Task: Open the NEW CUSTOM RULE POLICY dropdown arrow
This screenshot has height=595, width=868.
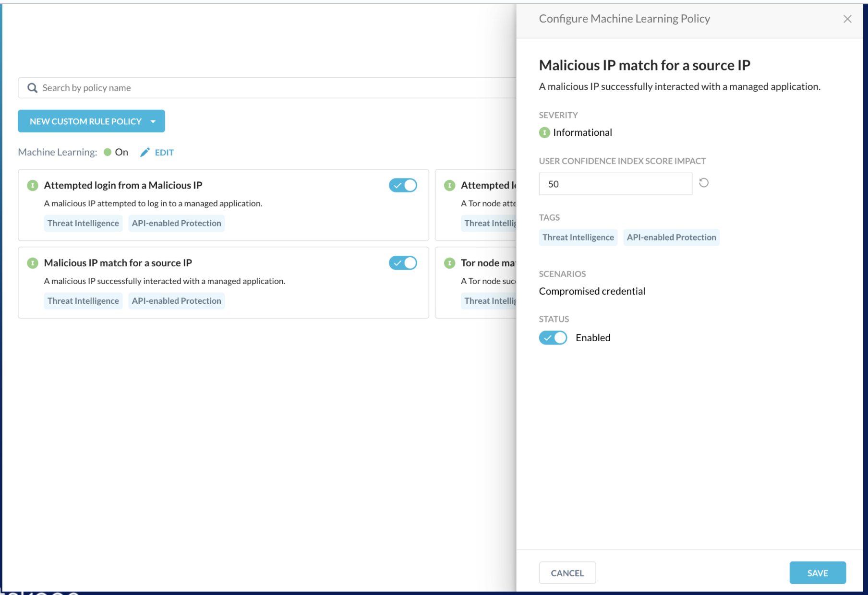Action: point(153,121)
